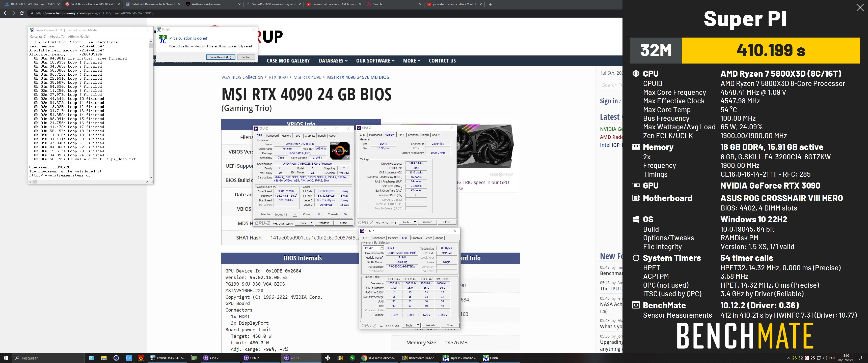The image size is (868, 363).
Task: Open VGA BIOS Collection breadcrumb link
Action: coord(242,77)
